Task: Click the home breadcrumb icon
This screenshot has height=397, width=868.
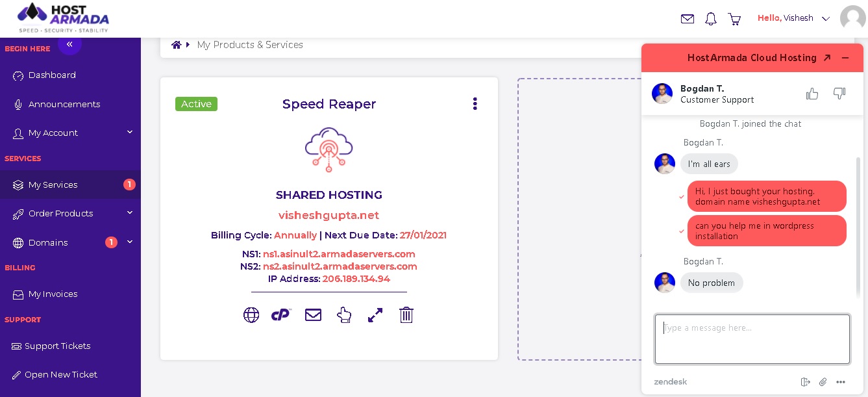Action: click(x=176, y=45)
